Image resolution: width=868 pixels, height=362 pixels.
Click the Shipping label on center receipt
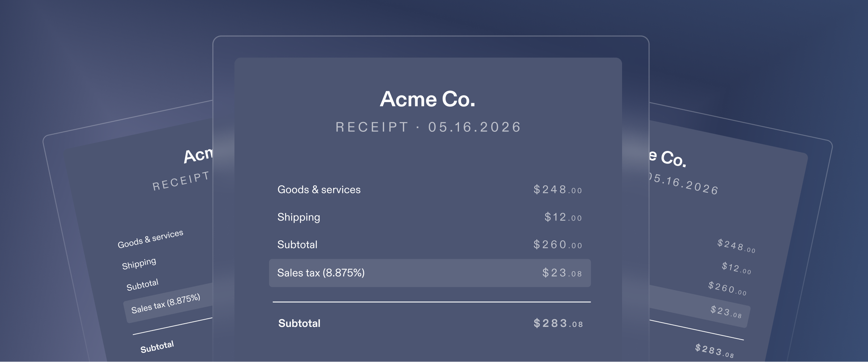point(299,217)
